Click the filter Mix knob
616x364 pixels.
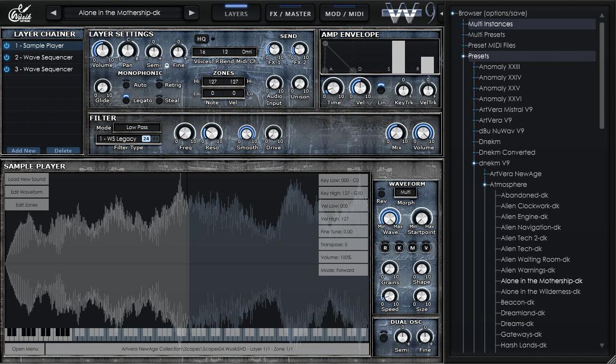point(396,133)
